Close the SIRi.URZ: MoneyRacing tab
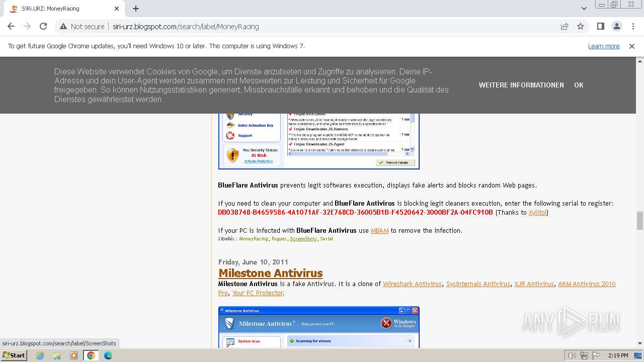 click(x=117, y=9)
